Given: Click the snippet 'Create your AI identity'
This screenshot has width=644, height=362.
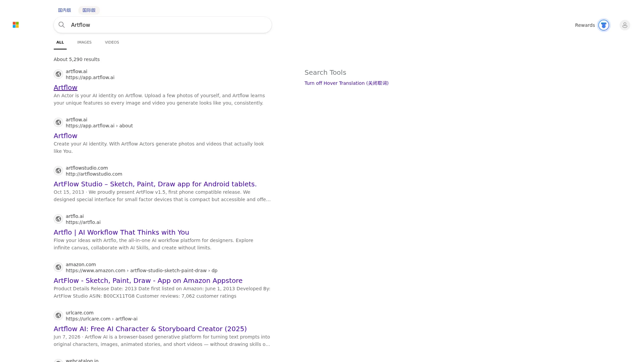Looking at the screenshot, I should click(159, 147).
